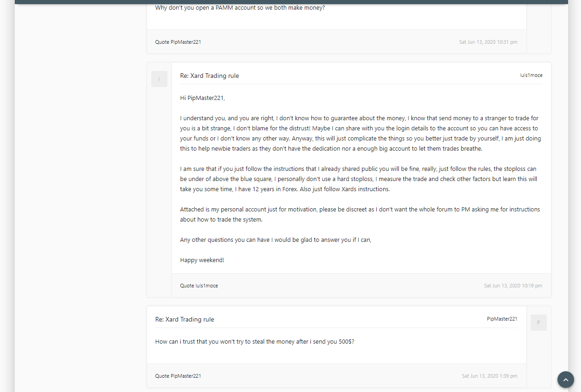The height and width of the screenshot is (392, 581).
Task: Open PipMaster221's "Re: Xard Trading rule" post title
Action: (x=184, y=319)
